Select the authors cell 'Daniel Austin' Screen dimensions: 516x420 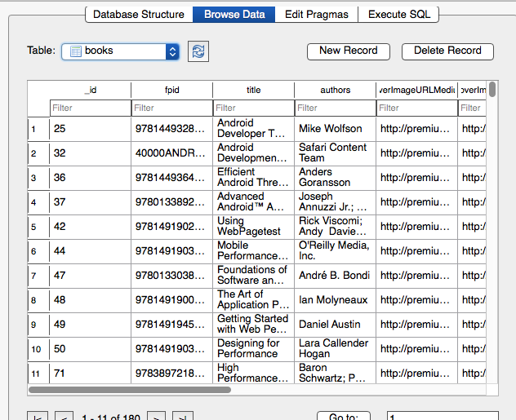(335, 325)
